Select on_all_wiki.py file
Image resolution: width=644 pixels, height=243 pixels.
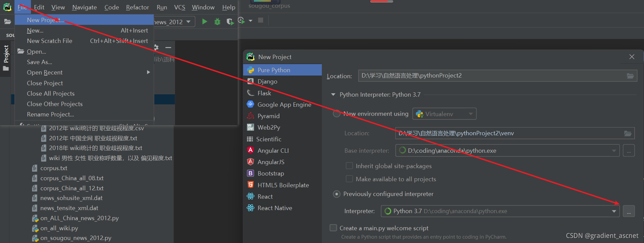tap(59, 228)
